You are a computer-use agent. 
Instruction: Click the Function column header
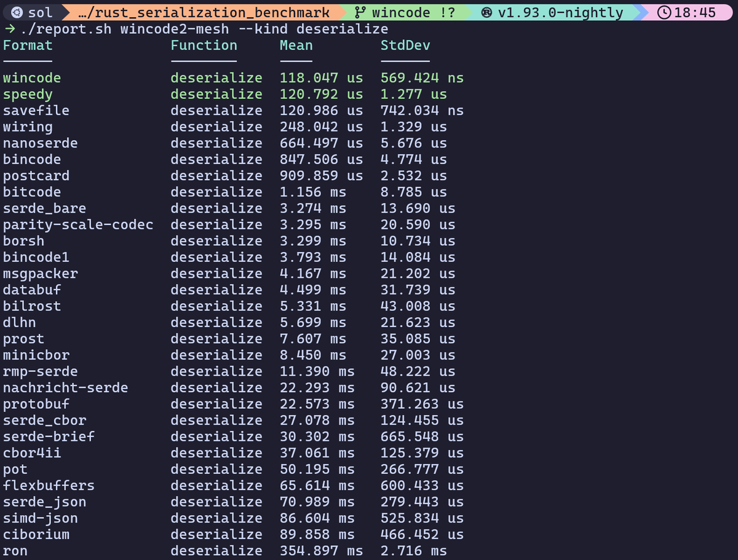pos(204,45)
